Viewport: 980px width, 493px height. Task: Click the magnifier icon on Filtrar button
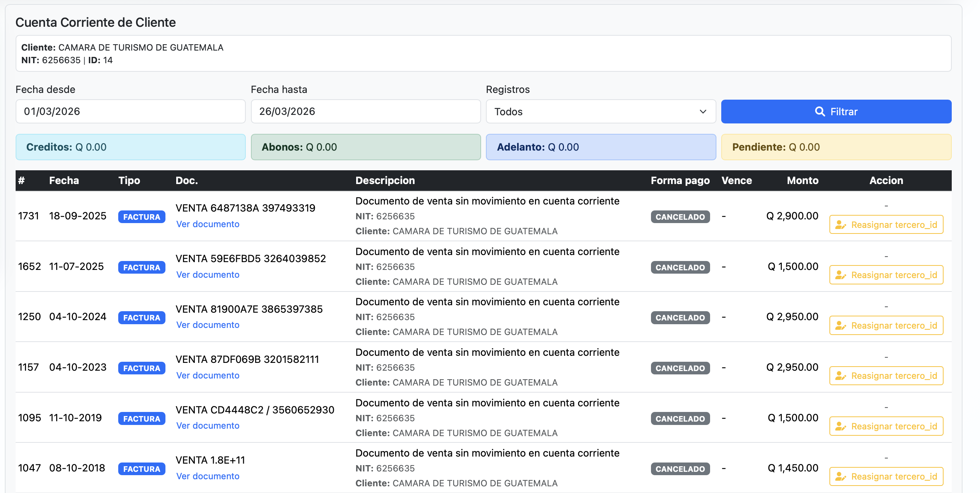coord(819,112)
